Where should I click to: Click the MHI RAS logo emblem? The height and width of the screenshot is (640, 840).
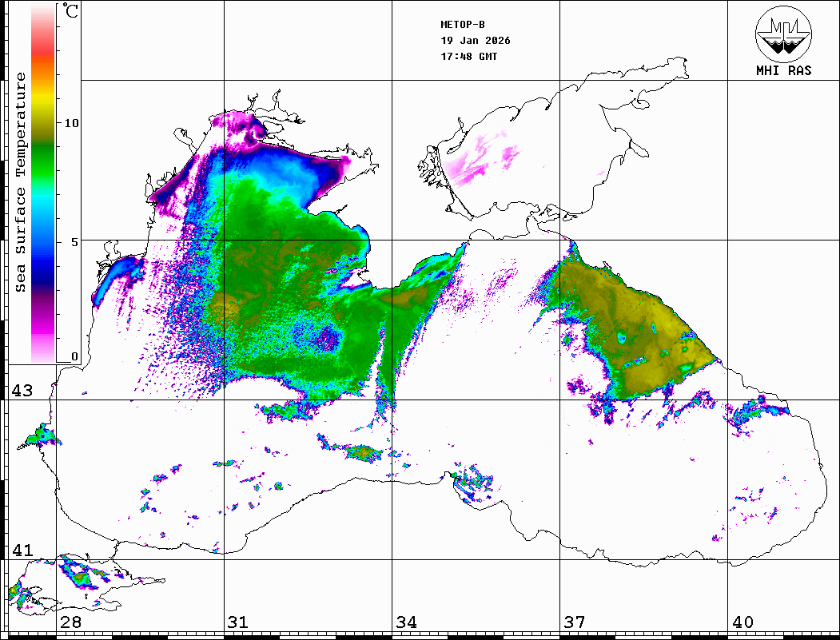(783, 34)
